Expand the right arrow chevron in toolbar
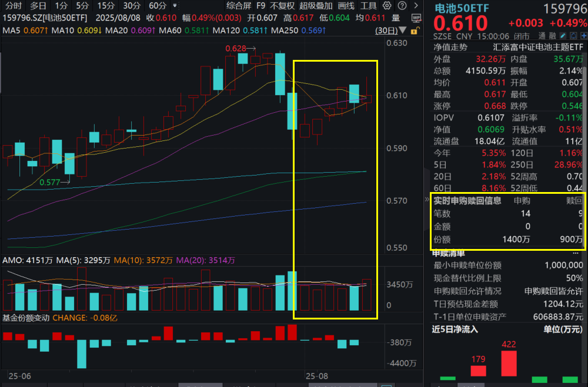 [416, 6]
